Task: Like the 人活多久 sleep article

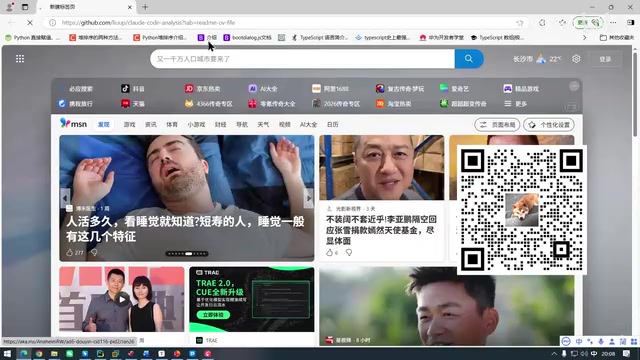Action: click(x=70, y=253)
